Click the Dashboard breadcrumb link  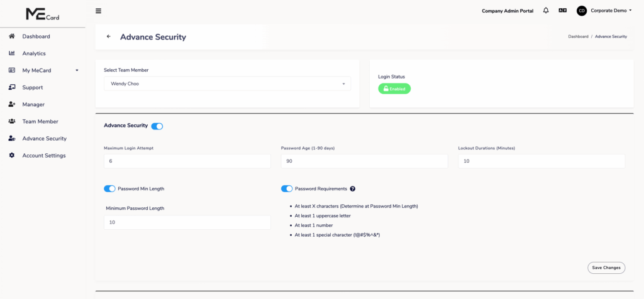pyautogui.click(x=578, y=36)
